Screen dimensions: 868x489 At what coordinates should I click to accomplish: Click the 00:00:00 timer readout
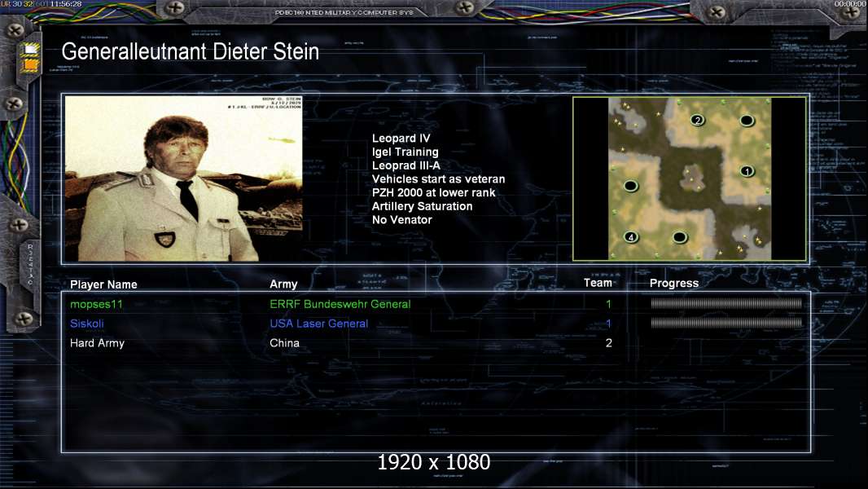[851, 4]
